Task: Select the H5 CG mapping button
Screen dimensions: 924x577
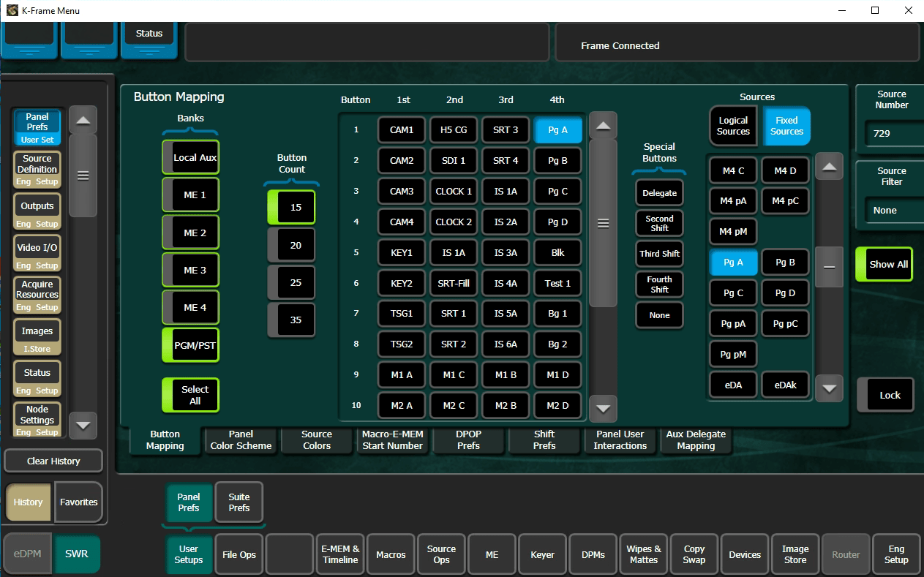Action: pos(454,130)
